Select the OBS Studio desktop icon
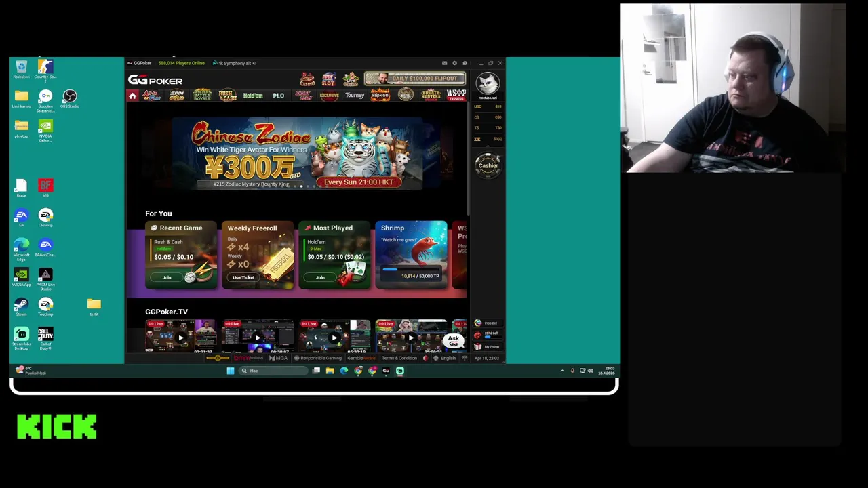 click(69, 99)
